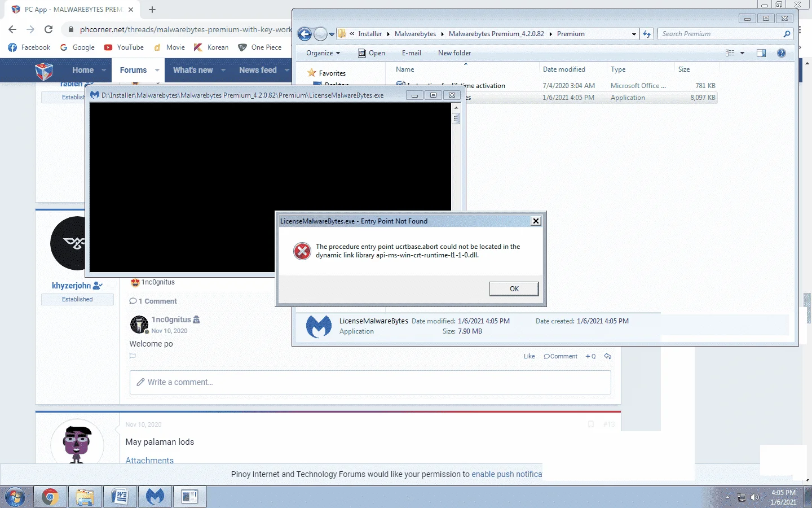Open Microsoft Word from the taskbar

point(120,497)
